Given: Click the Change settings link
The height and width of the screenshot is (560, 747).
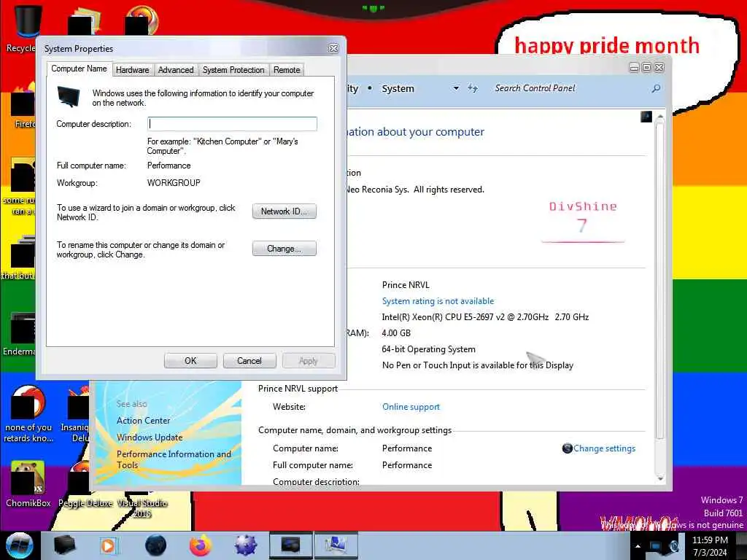Looking at the screenshot, I should coord(604,448).
